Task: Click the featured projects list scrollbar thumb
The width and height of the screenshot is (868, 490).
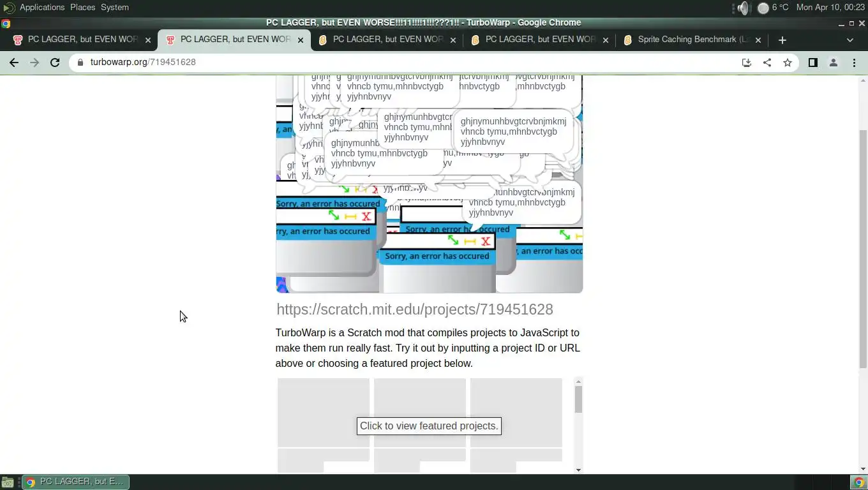Action: pos(578,399)
